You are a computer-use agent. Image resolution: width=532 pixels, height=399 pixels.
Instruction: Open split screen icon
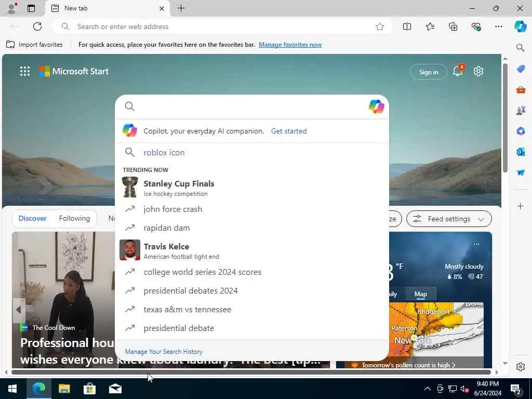(407, 26)
